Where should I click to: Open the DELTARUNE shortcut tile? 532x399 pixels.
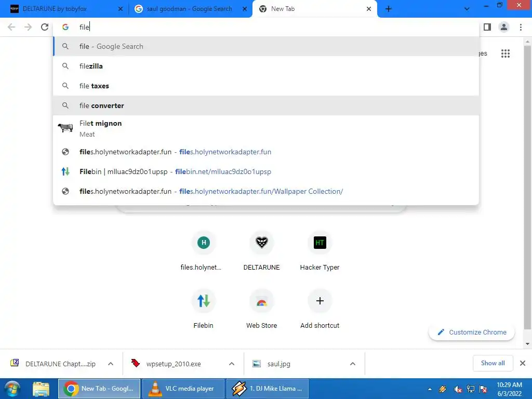(x=262, y=250)
